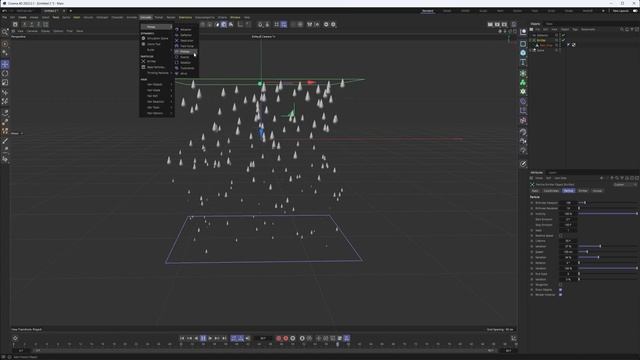
Task: Click the round pen icon below the Light icon
Action: 523,164
